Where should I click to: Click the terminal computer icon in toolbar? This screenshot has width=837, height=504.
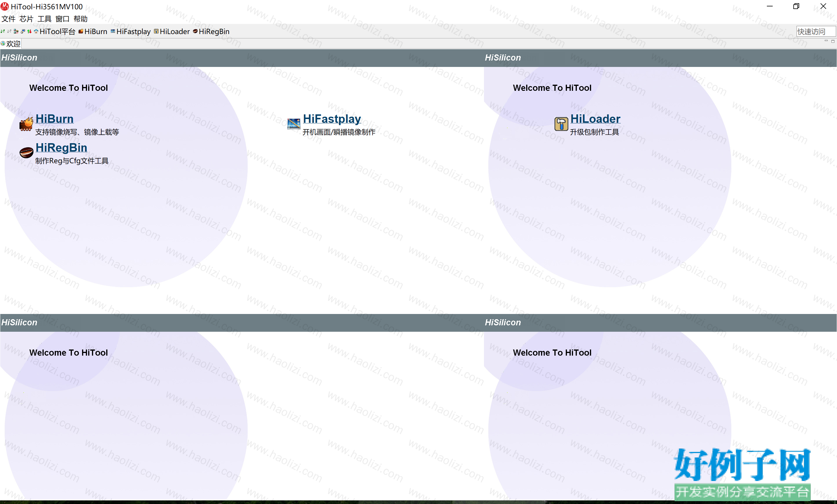click(23, 31)
